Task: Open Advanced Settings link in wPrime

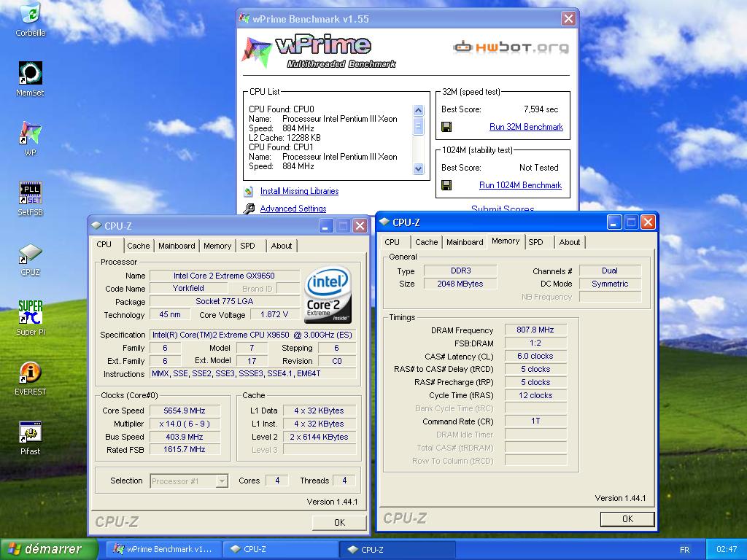Action: (293, 209)
